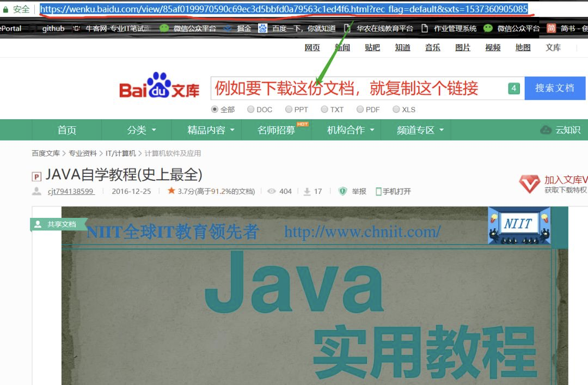Go to 网页 search tab
The width and height of the screenshot is (588, 385).
tap(312, 48)
